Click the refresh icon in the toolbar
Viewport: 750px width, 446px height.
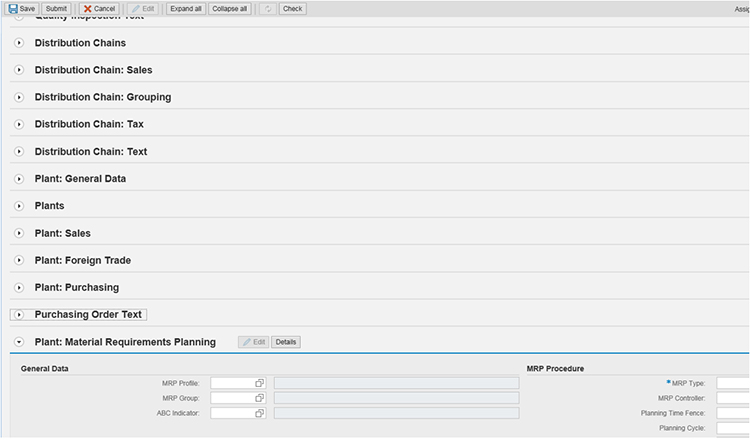pos(268,8)
